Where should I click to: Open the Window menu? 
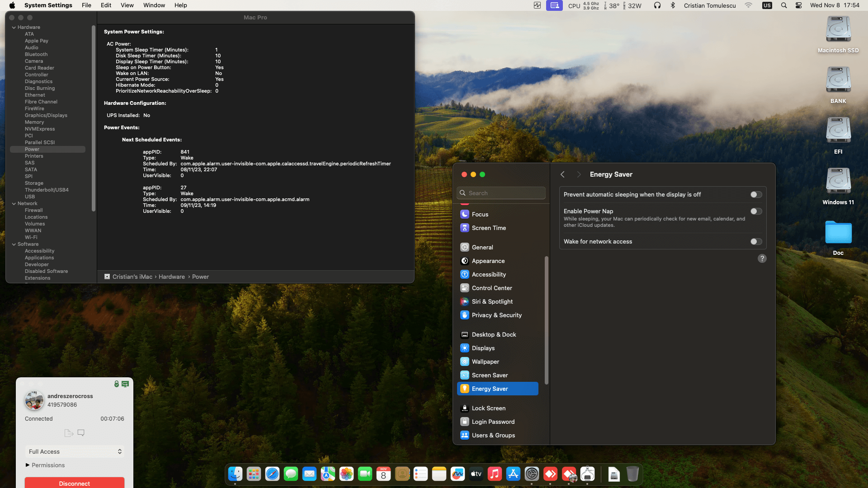click(x=154, y=5)
